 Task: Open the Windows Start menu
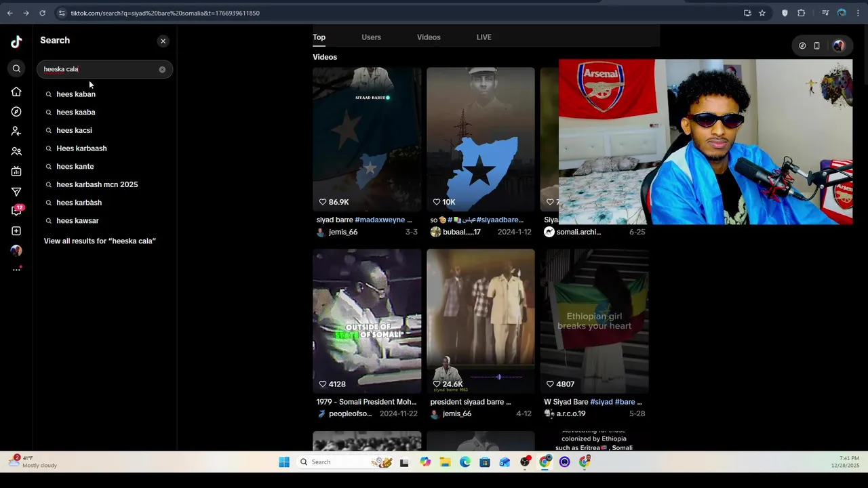pos(284,462)
